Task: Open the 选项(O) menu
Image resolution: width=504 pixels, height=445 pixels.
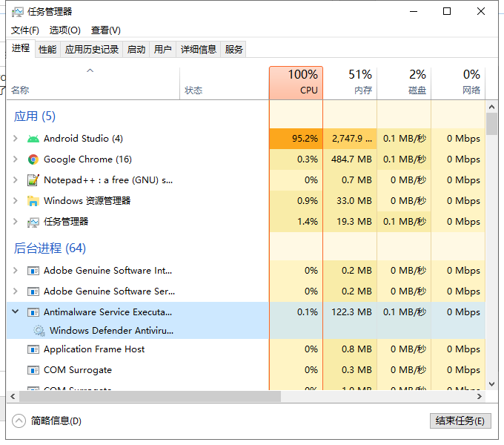Action: click(65, 30)
